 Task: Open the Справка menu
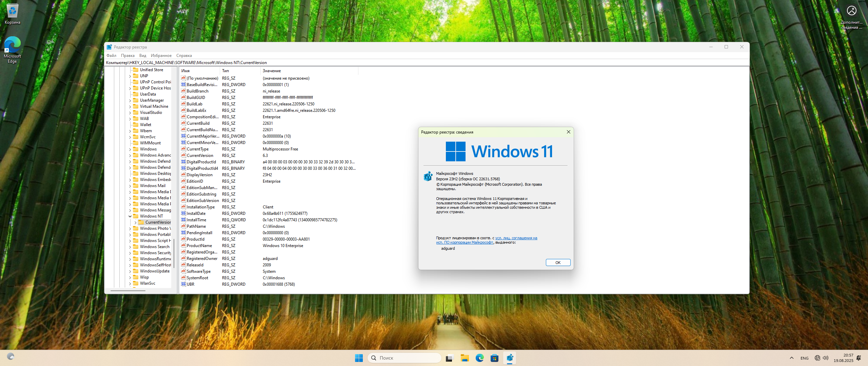click(184, 56)
